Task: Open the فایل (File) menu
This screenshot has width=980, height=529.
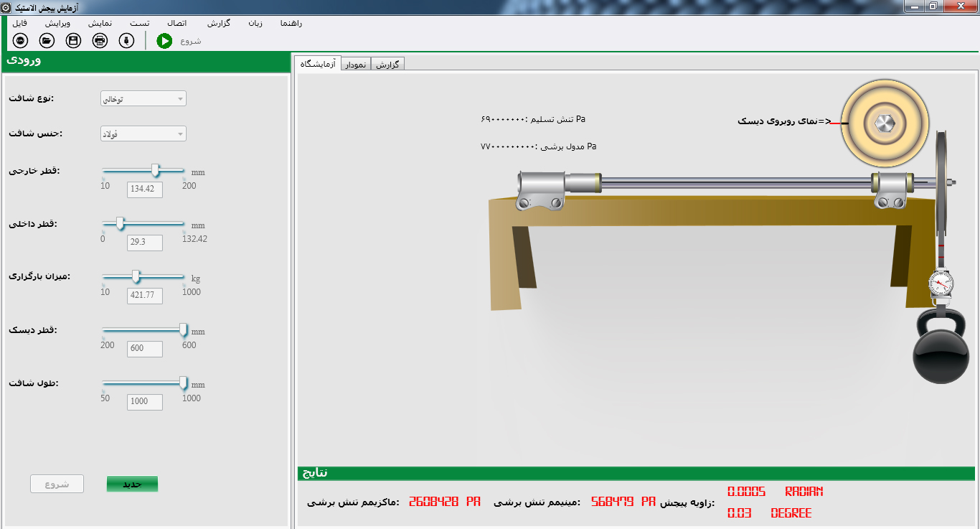Action: click(x=20, y=23)
